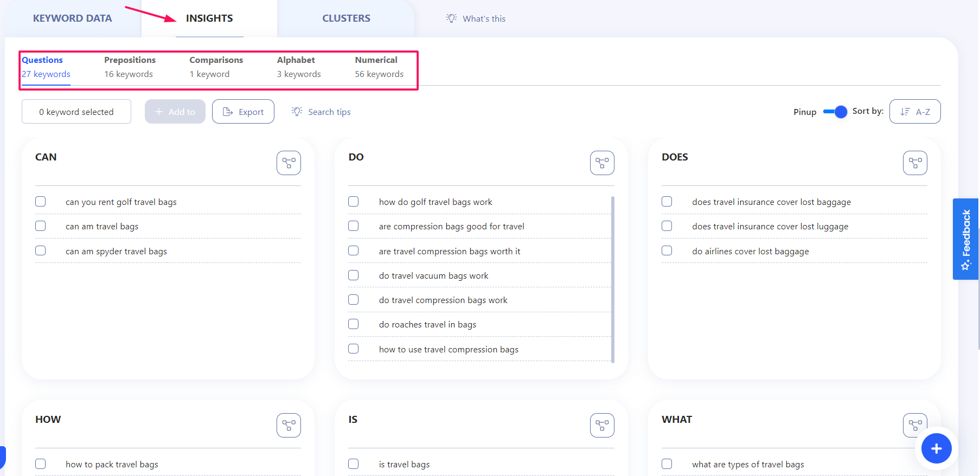Select the Numerical 56 keywords tab
980x476 pixels.
pyautogui.click(x=379, y=67)
